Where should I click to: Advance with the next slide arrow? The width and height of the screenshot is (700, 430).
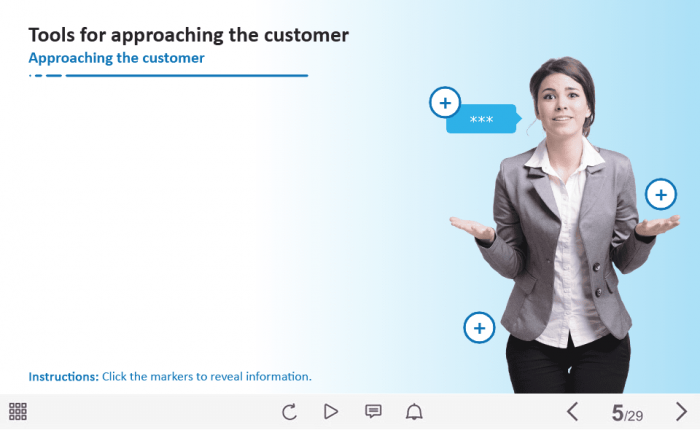681,411
